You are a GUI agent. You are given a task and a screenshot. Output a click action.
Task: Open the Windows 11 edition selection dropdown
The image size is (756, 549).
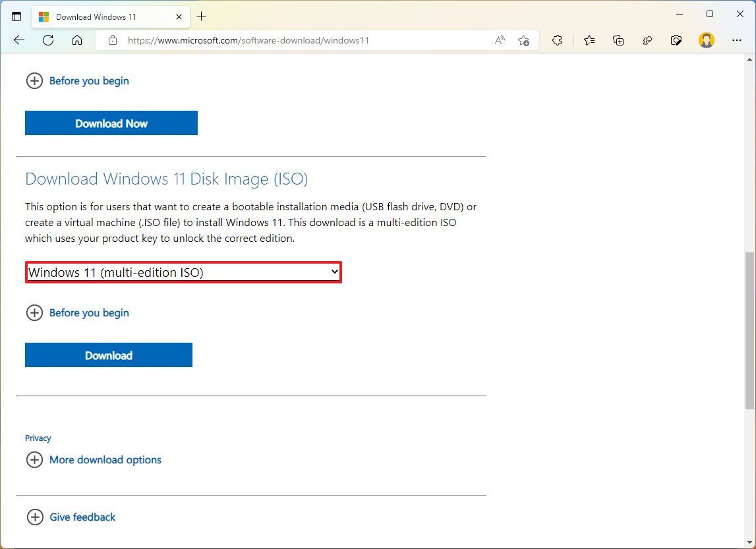(183, 272)
